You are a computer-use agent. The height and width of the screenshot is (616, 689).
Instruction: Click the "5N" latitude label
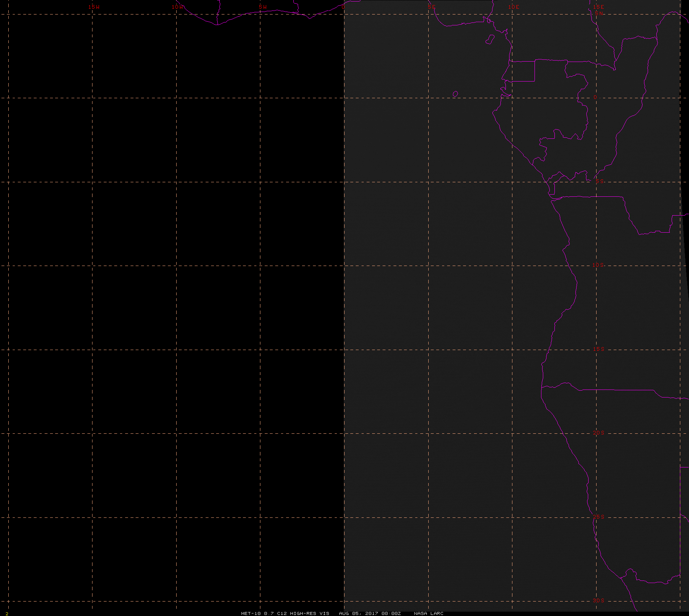[599, 13]
